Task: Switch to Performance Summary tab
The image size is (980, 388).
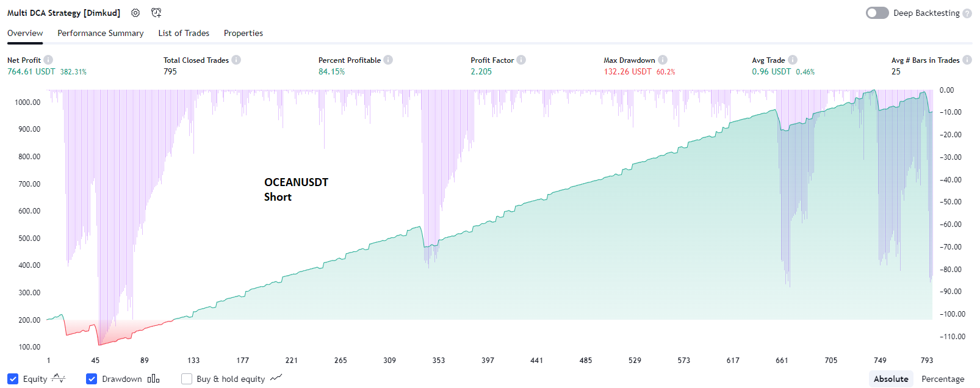Action: click(101, 33)
